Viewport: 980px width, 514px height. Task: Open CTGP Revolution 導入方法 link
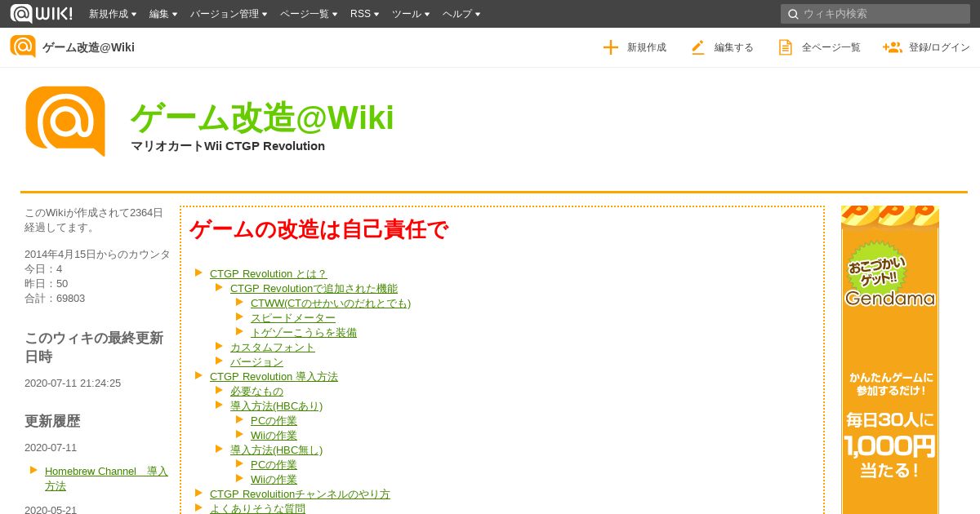click(x=274, y=376)
